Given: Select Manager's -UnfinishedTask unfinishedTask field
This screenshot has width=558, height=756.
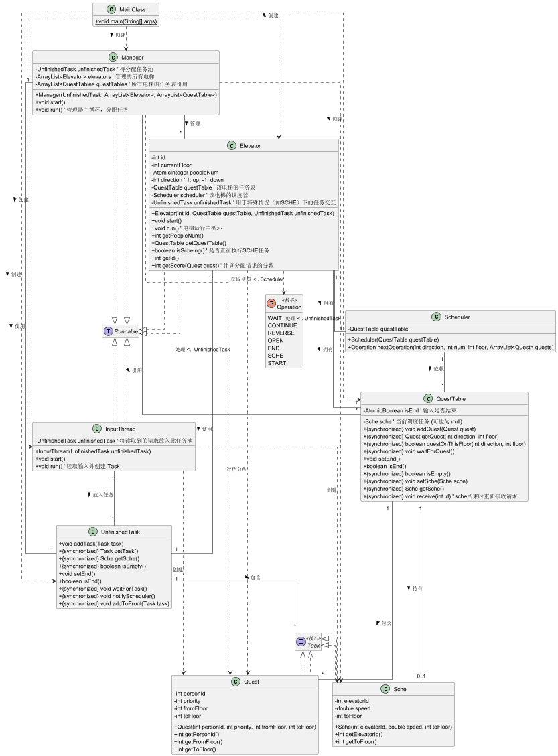Looking at the screenshot, I should point(94,70).
